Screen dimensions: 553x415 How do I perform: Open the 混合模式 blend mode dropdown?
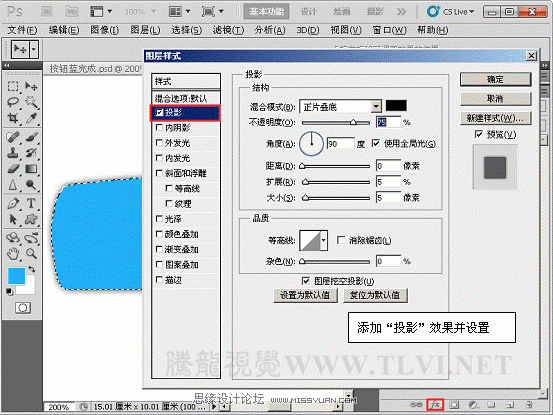coord(340,106)
